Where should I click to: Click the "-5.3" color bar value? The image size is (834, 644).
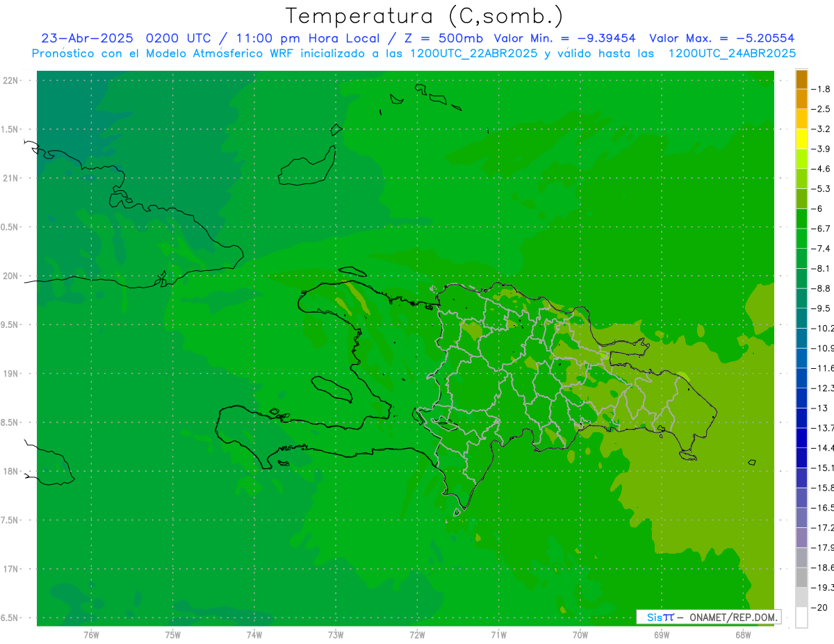tap(821, 189)
